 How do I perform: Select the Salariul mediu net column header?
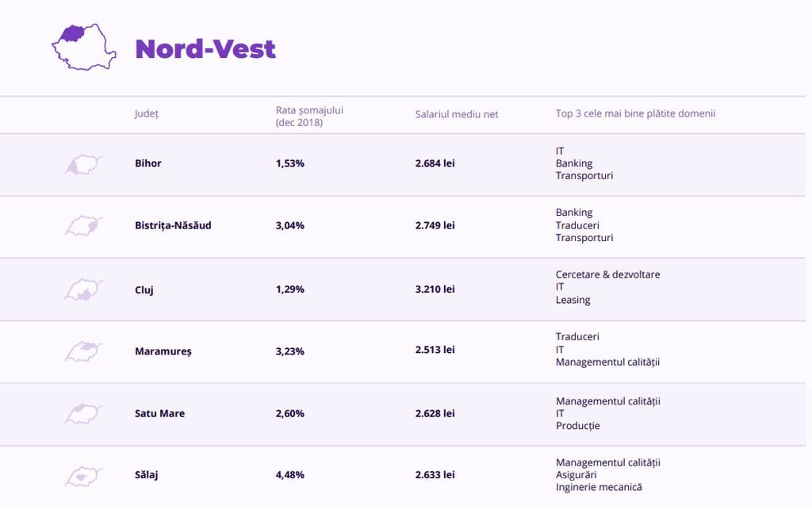tap(457, 114)
